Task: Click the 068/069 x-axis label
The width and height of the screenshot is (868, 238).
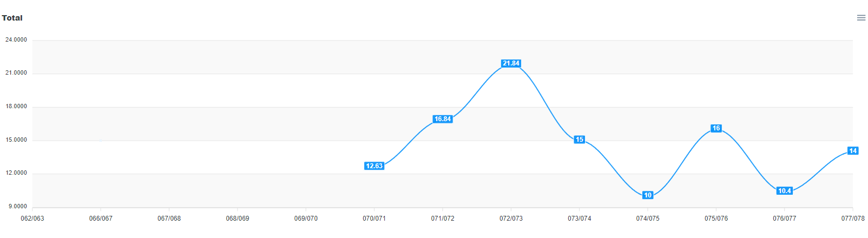Action: (x=238, y=219)
